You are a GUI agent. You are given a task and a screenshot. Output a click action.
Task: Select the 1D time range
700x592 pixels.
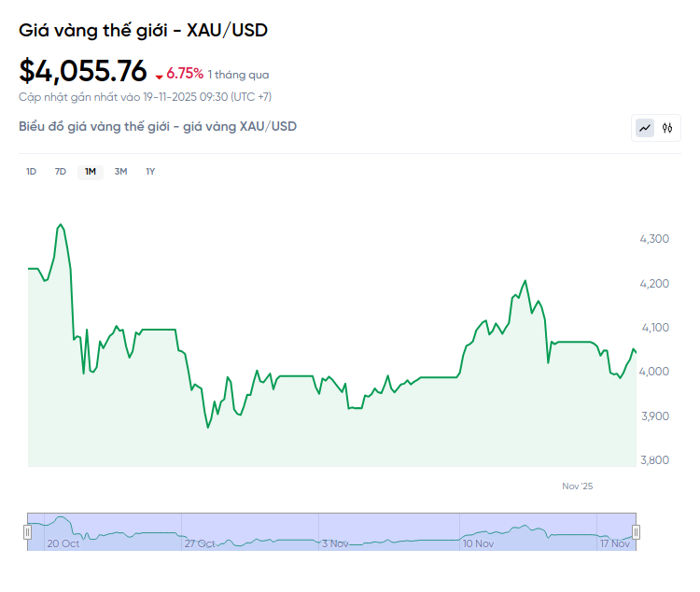coord(31,172)
